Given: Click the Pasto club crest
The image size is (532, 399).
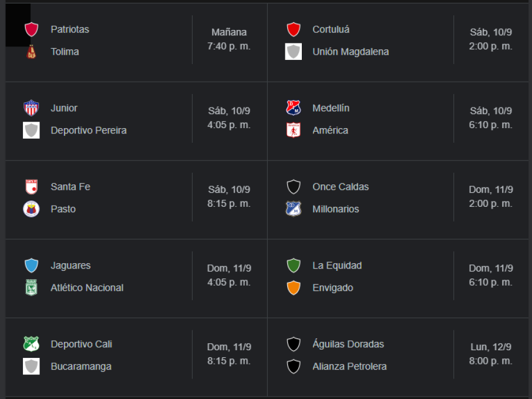Looking at the screenshot, I should (x=31, y=209).
